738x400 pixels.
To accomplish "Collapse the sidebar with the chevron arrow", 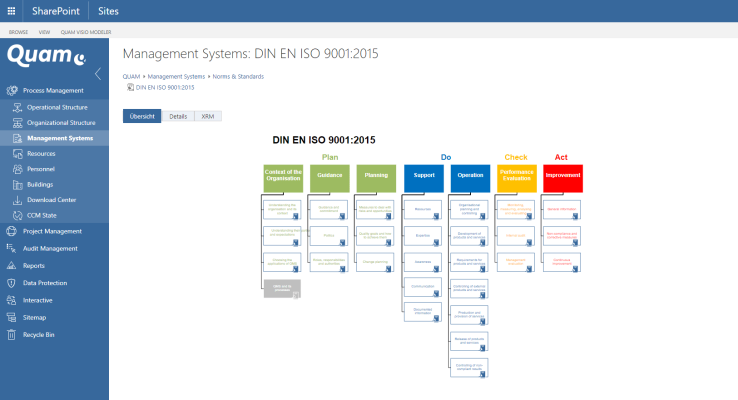I will (97, 74).
